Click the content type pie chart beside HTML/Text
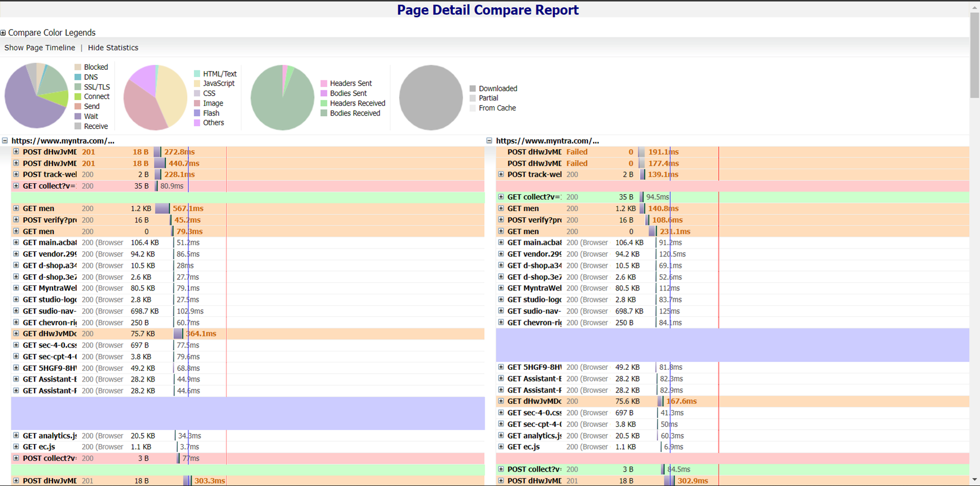This screenshot has width=980, height=486. coord(155,97)
